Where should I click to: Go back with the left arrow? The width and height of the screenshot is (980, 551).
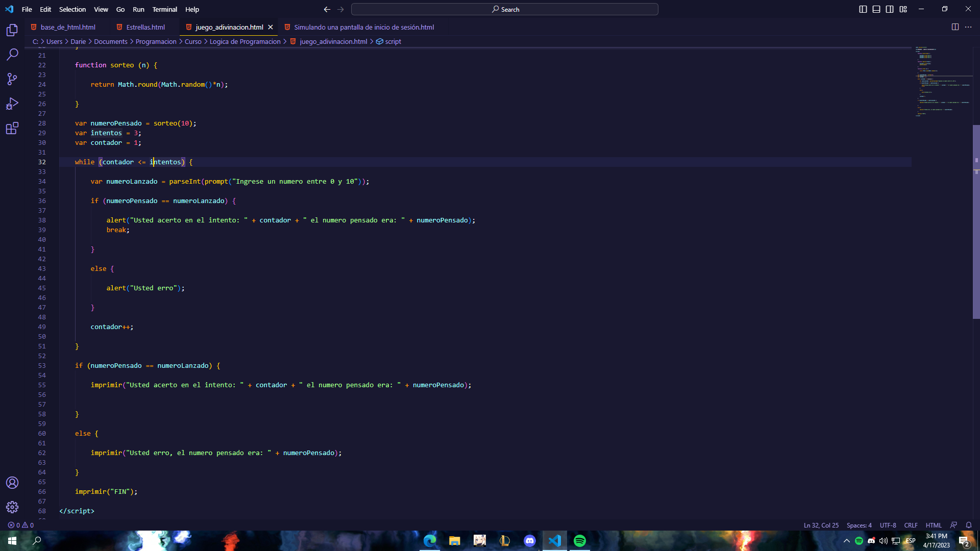[327, 9]
